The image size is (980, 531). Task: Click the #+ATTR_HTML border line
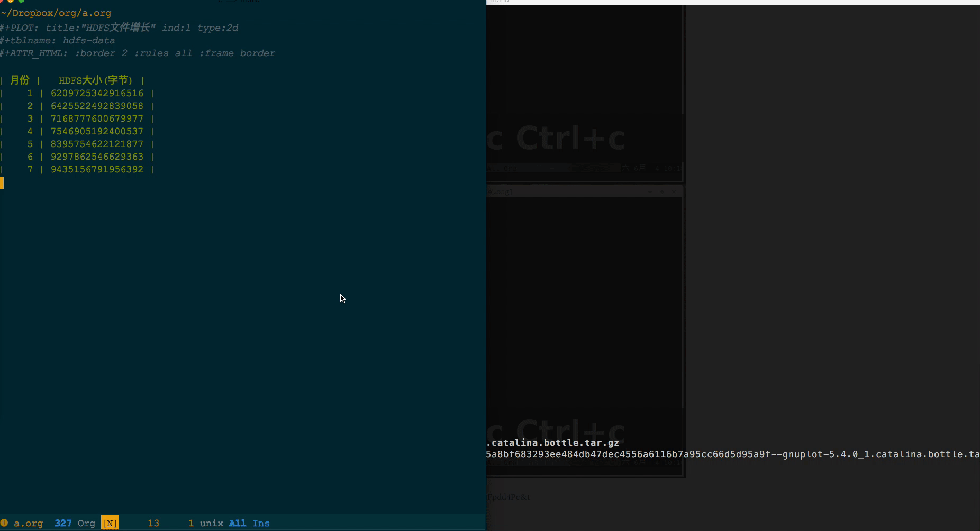(x=138, y=53)
